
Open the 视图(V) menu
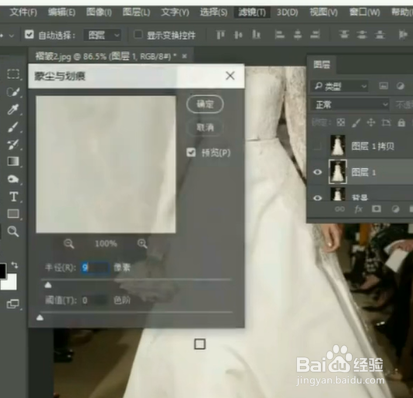(323, 13)
